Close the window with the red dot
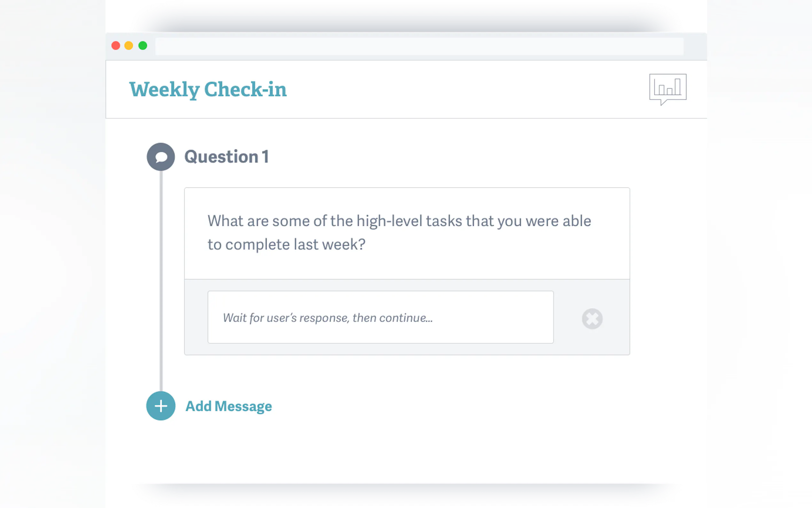Image resolution: width=812 pixels, height=508 pixels. click(x=116, y=46)
